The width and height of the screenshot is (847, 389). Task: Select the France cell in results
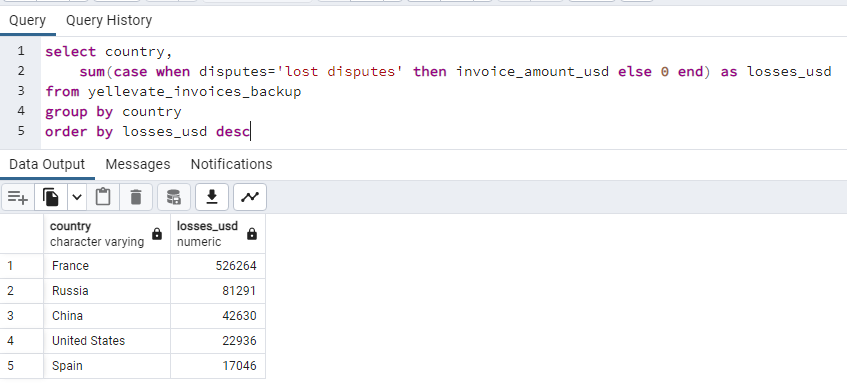point(107,266)
